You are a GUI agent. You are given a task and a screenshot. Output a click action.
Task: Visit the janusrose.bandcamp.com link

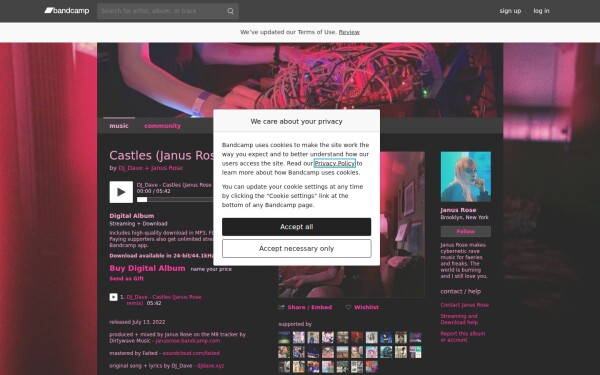click(188, 341)
